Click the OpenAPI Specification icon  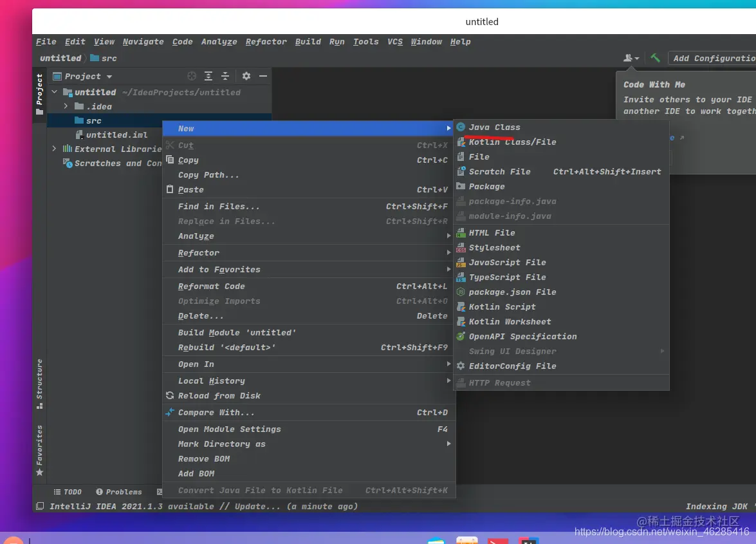pyautogui.click(x=461, y=336)
